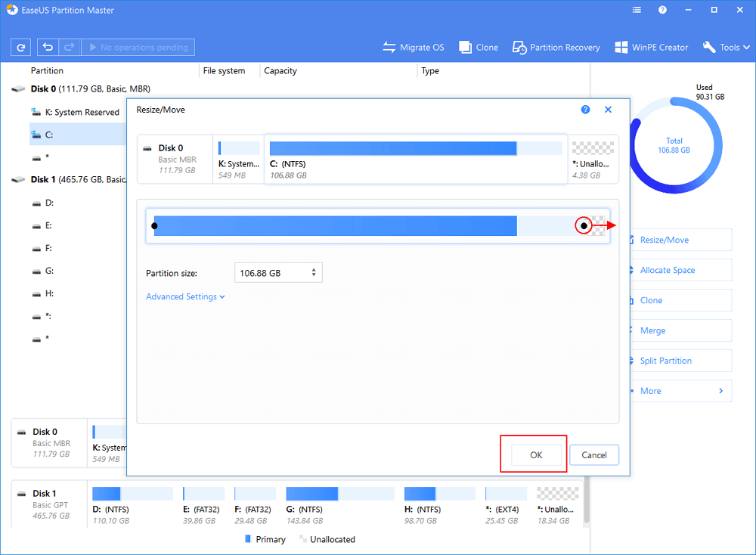Open help in the title bar

662,10
